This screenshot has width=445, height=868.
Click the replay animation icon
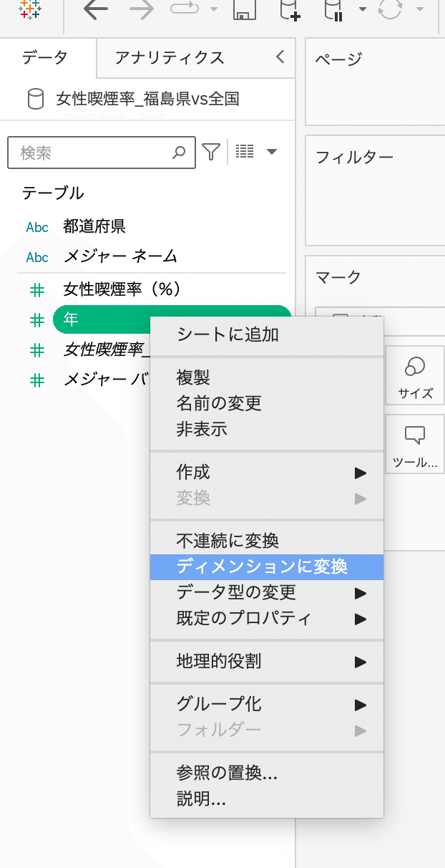click(185, 9)
